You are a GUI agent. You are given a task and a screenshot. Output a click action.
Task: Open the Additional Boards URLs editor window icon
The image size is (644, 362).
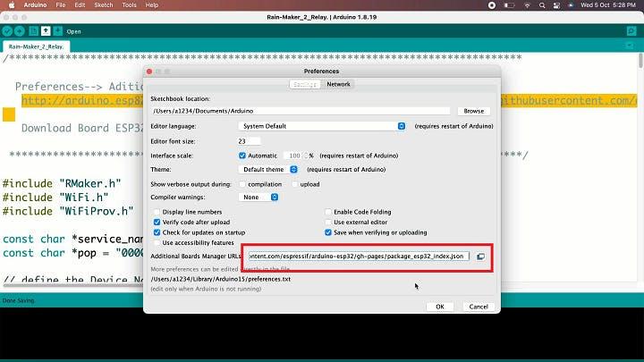click(x=480, y=257)
